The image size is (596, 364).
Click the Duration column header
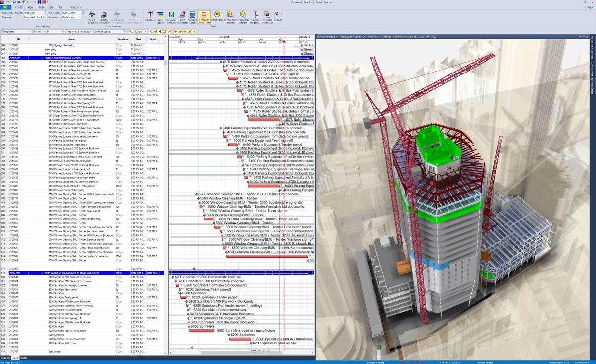[x=122, y=39]
